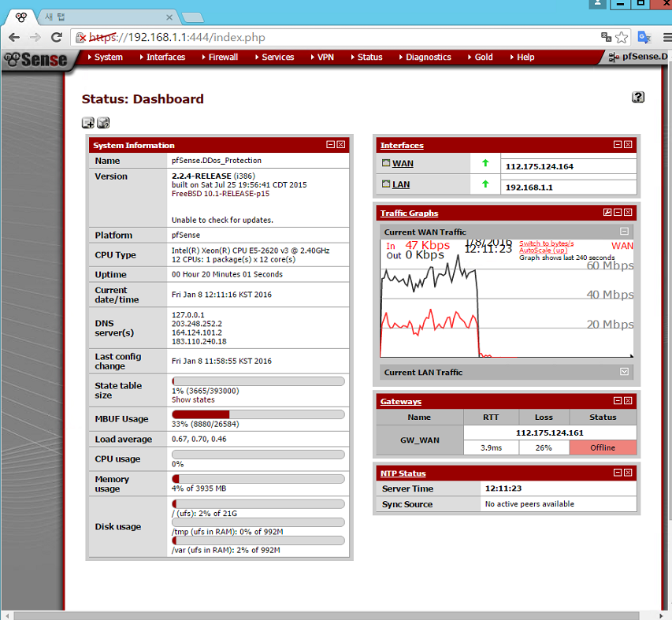Screen dimensions: 672x620
Task: Click the browser back arrow
Action: (x=14, y=37)
